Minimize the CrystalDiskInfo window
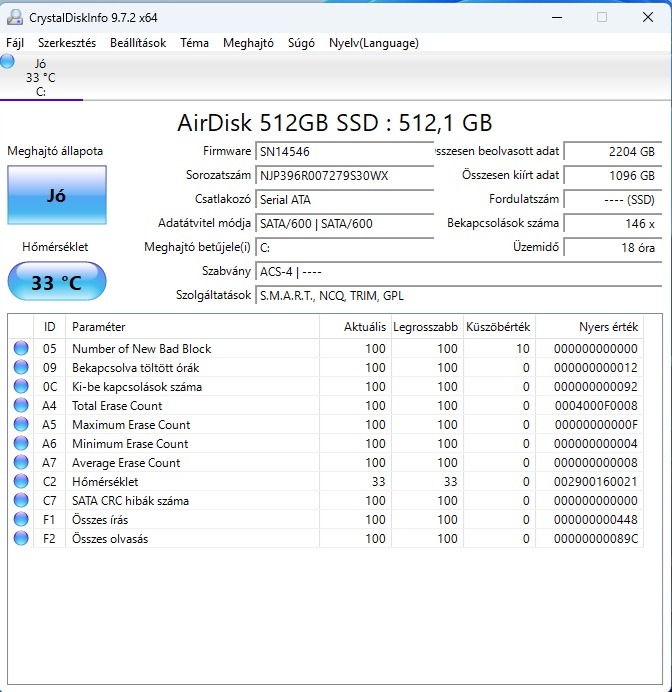This screenshot has width=672, height=692. coord(557,18)
